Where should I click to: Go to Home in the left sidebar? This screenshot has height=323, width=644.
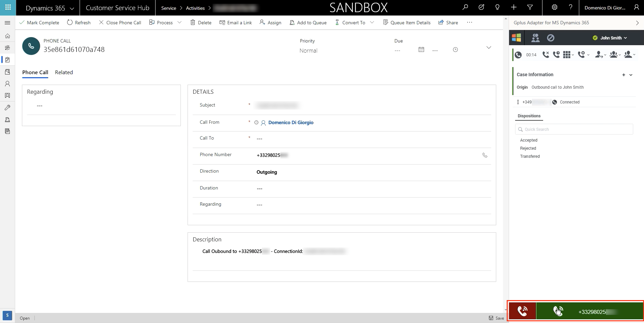point(7,36)
